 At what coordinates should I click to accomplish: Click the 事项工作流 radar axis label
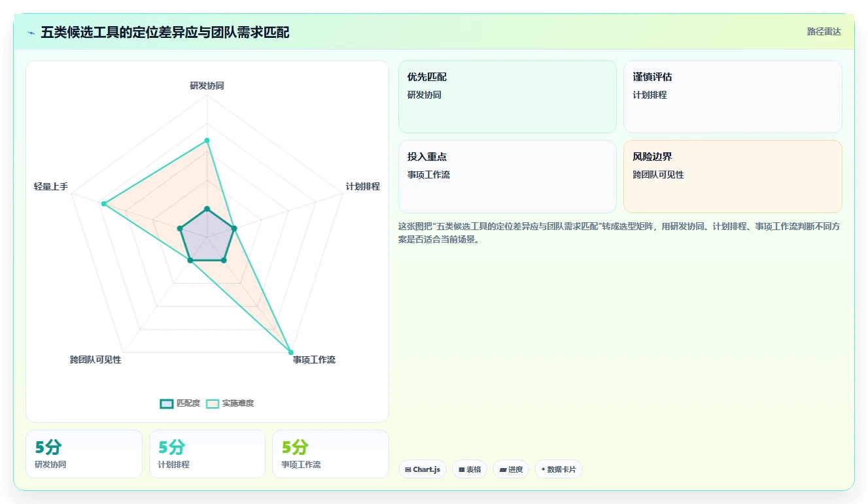point(314,360)
